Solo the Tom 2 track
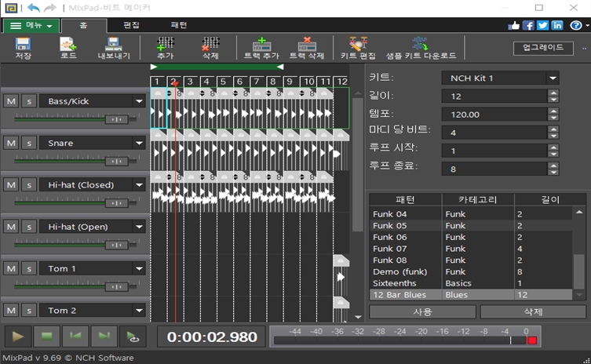Screen dimensions: 591x364 pyautogui.click(x=29, y=310)
